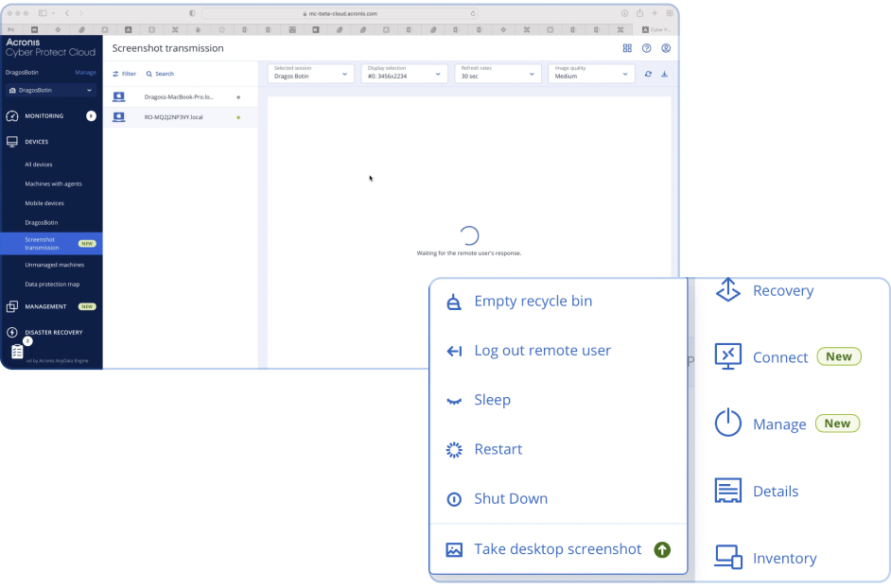Show the Safari tab overview
891x588 pixels.
[670, 13]
